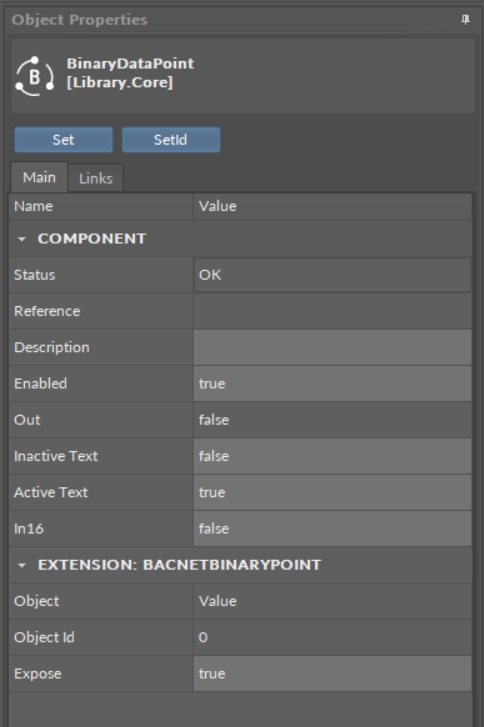484x727 pixels.
Task: Collapse the EXTENSION: BACNETBINARYPOINT section
Action: pos(21,565)
